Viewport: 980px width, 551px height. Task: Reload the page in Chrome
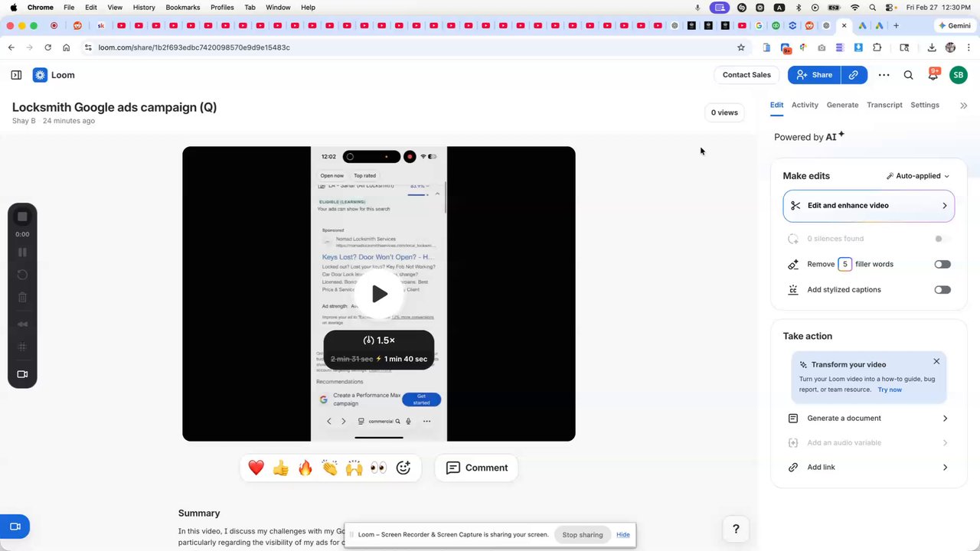click(x=47, y=47)
